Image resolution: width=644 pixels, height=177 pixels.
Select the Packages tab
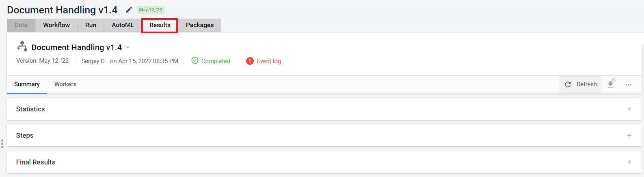pos(200,25)
